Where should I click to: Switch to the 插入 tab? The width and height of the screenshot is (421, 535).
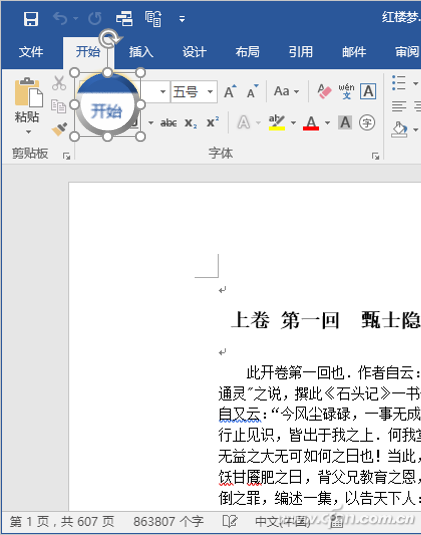141,52
